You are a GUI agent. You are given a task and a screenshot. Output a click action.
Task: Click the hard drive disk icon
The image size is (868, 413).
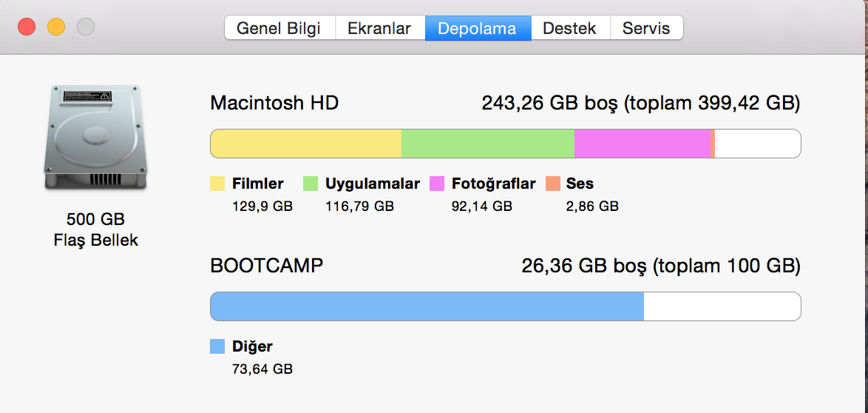(x=96, y=138)
